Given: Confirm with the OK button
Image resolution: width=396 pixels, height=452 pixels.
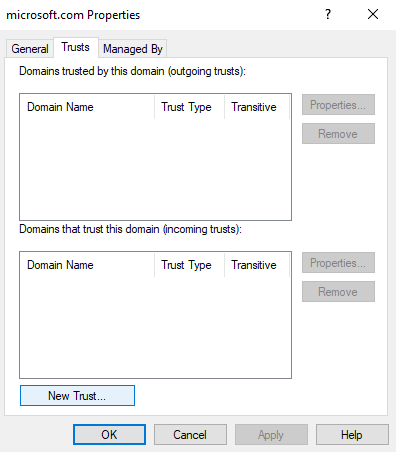Looking at the screenshot, I should pyautogui.click(x=109, y=435).
